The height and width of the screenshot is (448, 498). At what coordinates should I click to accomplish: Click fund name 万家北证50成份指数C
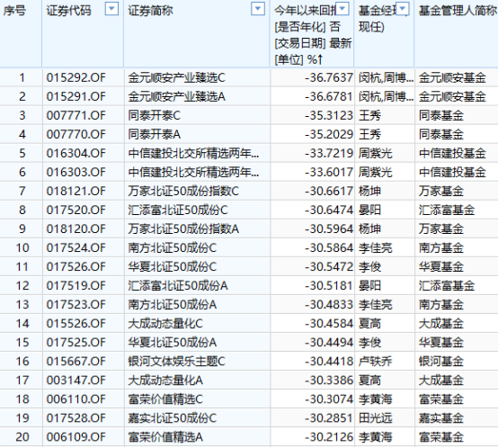coord(183,191)
